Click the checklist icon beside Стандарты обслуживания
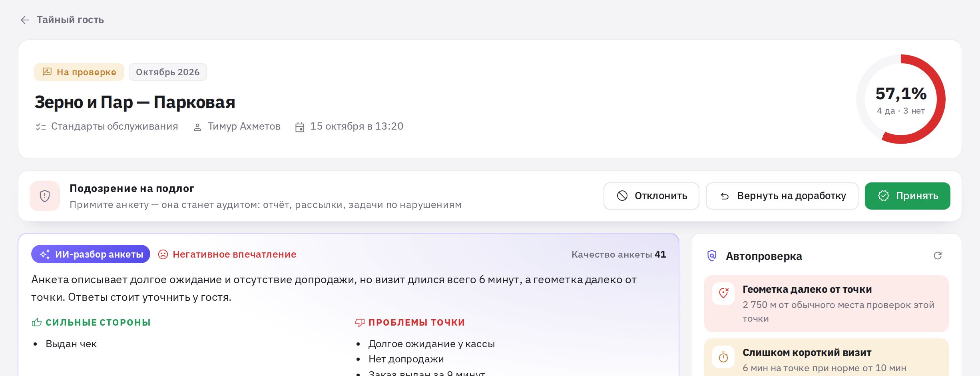 click(x=41, y=127)
